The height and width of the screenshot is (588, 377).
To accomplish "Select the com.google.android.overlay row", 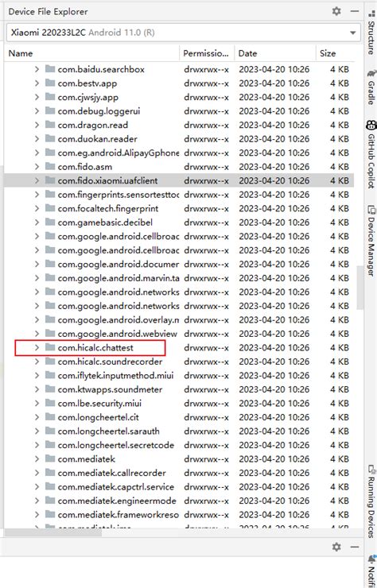I will pos(180,319).
